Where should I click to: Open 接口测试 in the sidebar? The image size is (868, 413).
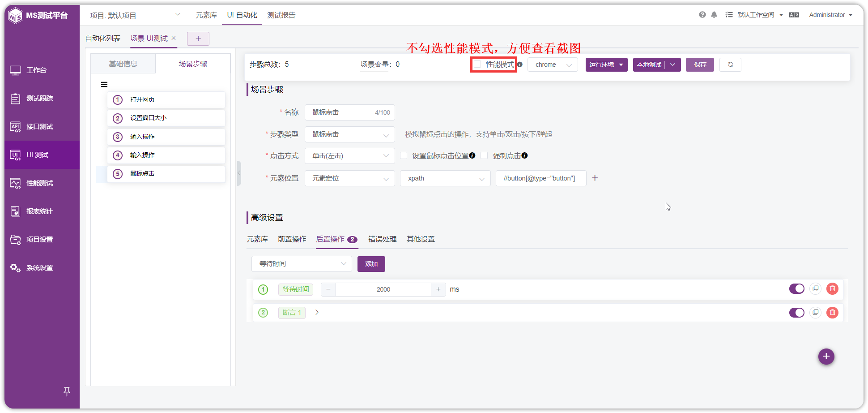[42, 127]
